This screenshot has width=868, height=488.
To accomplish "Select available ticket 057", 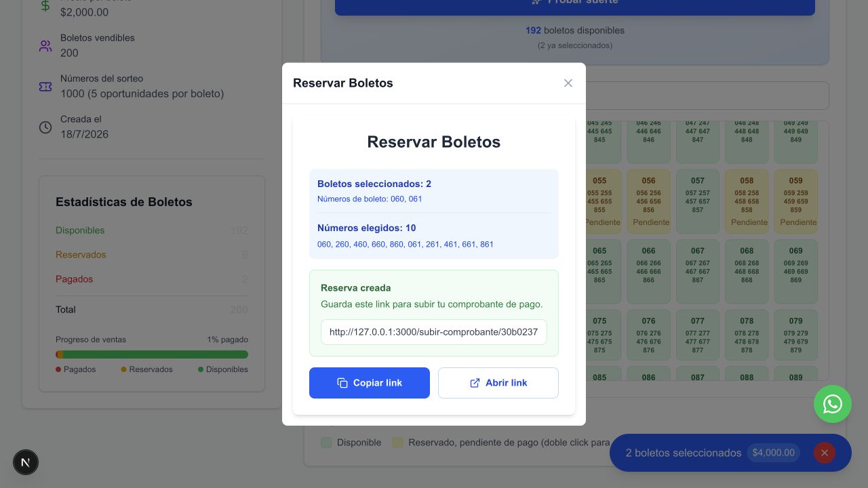I will pyautogui.click(x=698, y=201).
